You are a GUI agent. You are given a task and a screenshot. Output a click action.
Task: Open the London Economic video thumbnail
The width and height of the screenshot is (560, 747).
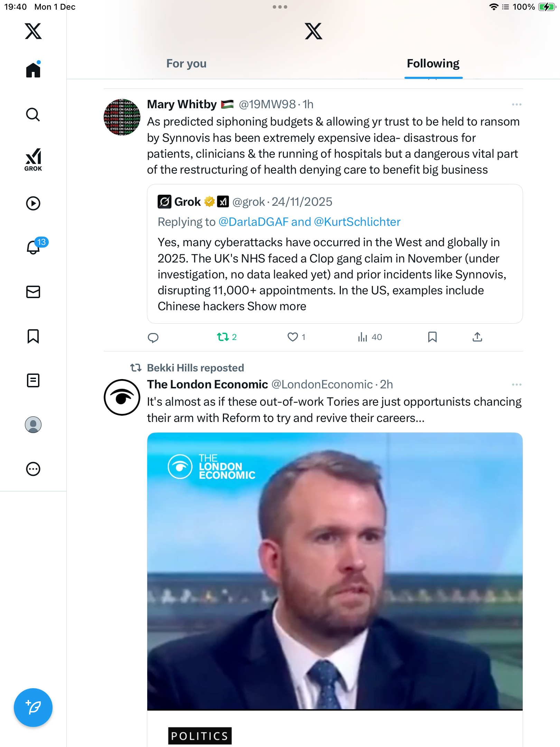335,571
